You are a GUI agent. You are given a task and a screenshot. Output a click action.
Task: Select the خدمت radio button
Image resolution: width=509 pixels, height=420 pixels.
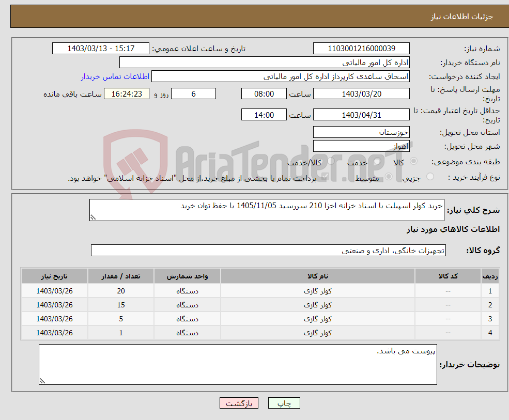[377, 161]
